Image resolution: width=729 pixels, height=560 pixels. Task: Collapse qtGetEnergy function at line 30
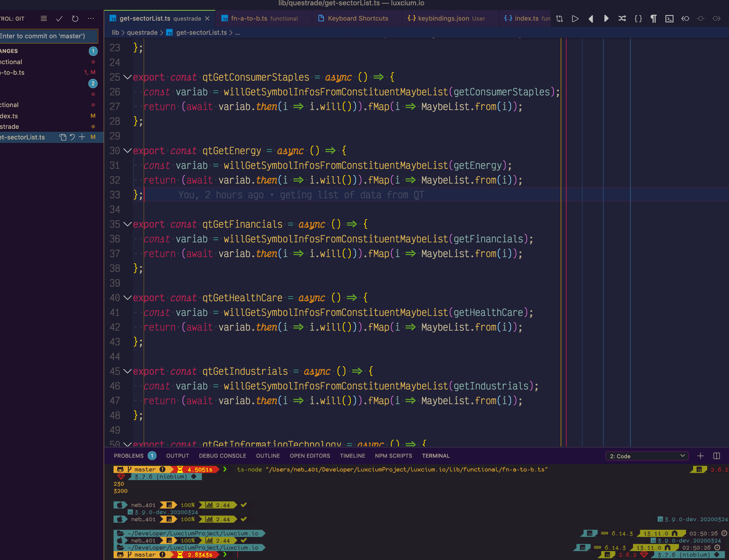click(127, 151)
